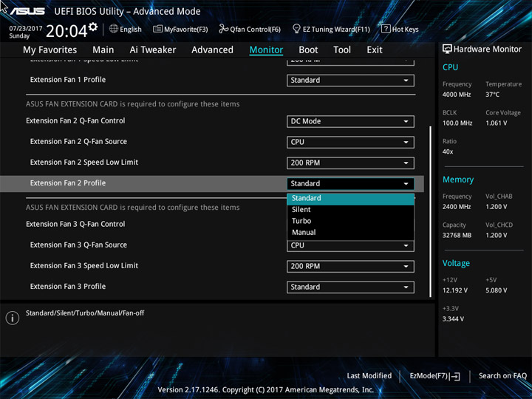Open the Advanced tab

pos(212,50)
